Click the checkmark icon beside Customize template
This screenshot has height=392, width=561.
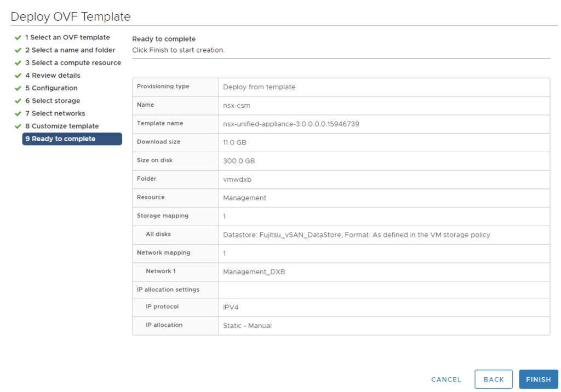[18, 126]
